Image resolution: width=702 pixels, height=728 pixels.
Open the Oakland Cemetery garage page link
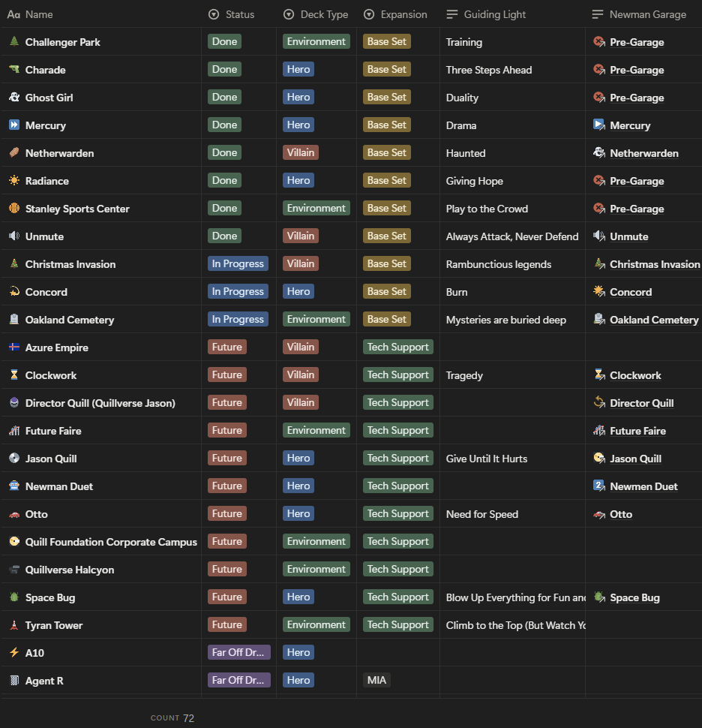[x=653, y=320]
